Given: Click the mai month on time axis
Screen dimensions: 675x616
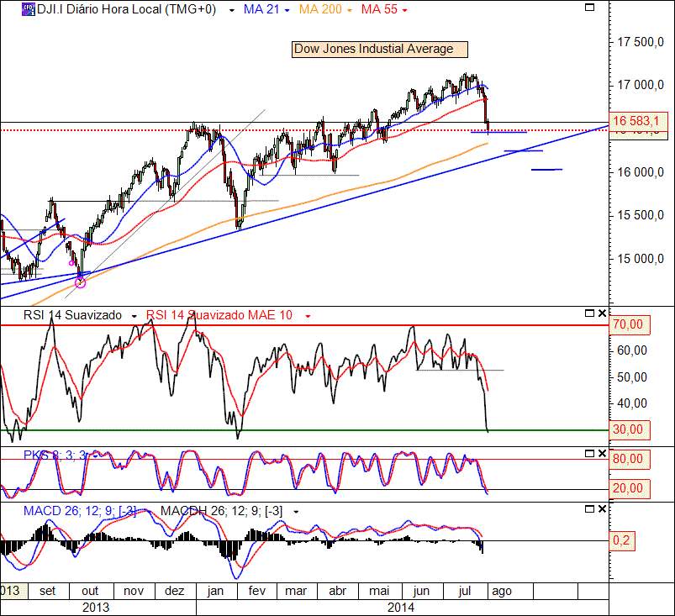Looking at the screenshot, I should (379, 591).
